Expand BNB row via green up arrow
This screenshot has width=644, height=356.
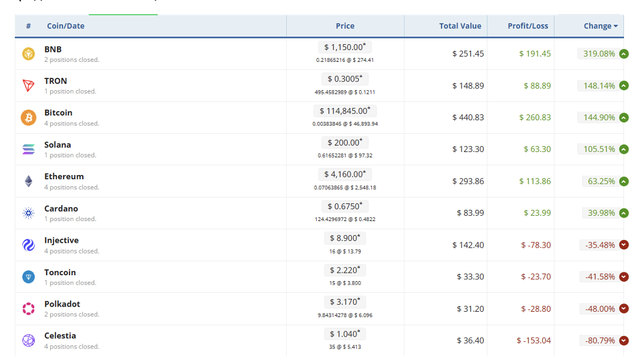(x=624, y=54)
